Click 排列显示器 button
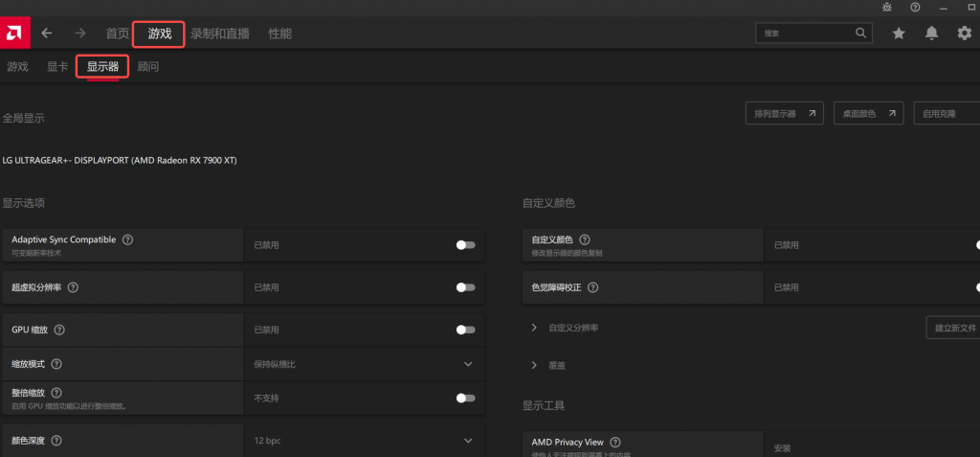The width and height of the screenshot is (980, 457). tap(785, 113)
